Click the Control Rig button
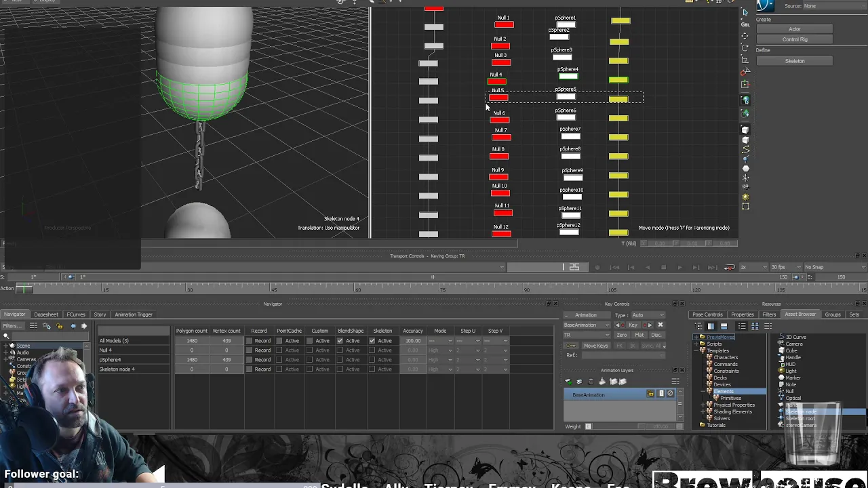 [795, 39]
